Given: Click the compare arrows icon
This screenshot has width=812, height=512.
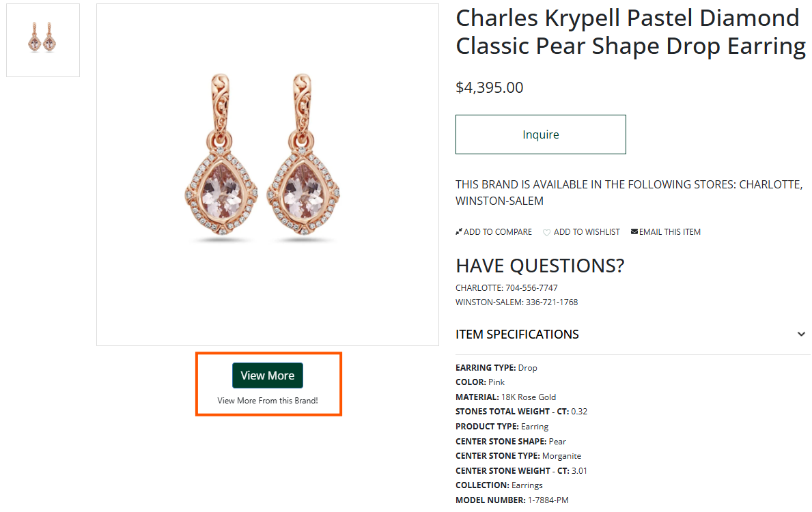Looking at the screenshot, I should (458, 232).
